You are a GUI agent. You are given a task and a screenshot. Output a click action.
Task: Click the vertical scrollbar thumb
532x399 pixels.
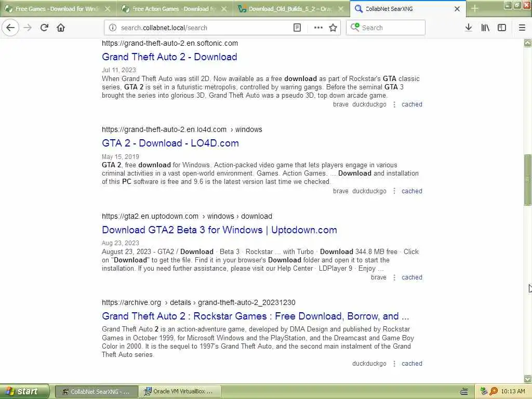(527, 180)
